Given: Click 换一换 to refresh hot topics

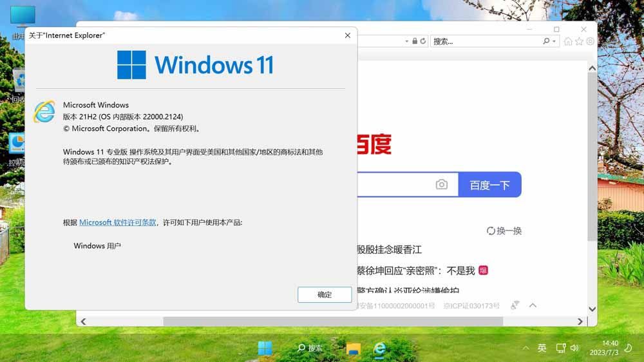Looking at the screenshot, I should (504, 231).
